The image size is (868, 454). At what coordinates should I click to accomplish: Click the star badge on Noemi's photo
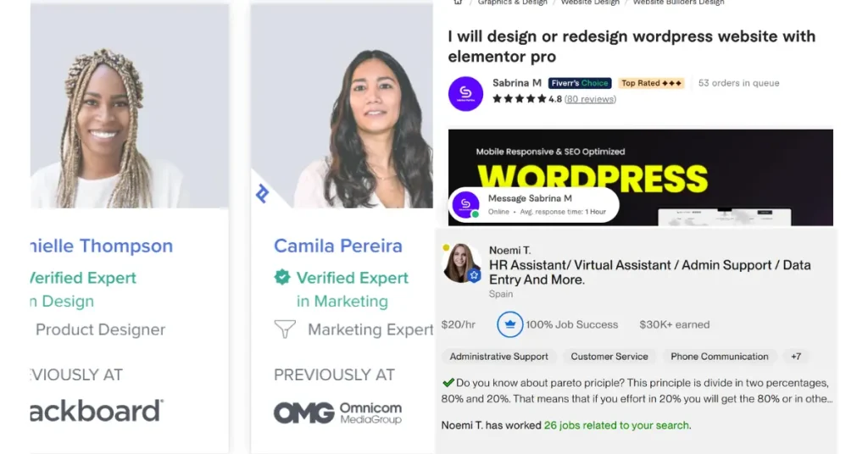[x=474, y=274]
